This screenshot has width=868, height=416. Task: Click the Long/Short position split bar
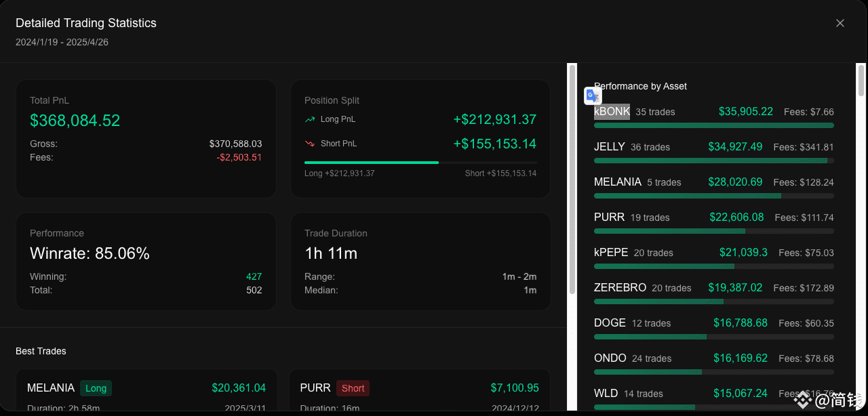coord(420,163)
